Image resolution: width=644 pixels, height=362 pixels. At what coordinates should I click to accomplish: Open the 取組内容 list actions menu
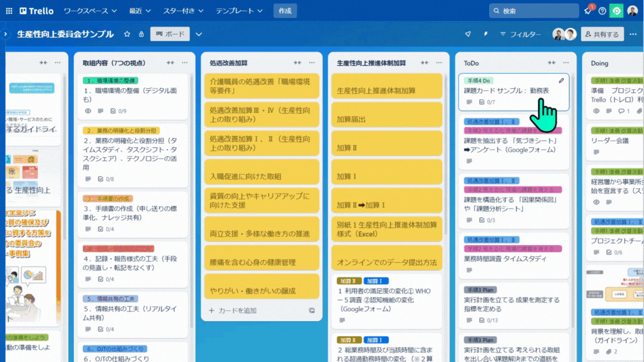[x=185, y=63]
